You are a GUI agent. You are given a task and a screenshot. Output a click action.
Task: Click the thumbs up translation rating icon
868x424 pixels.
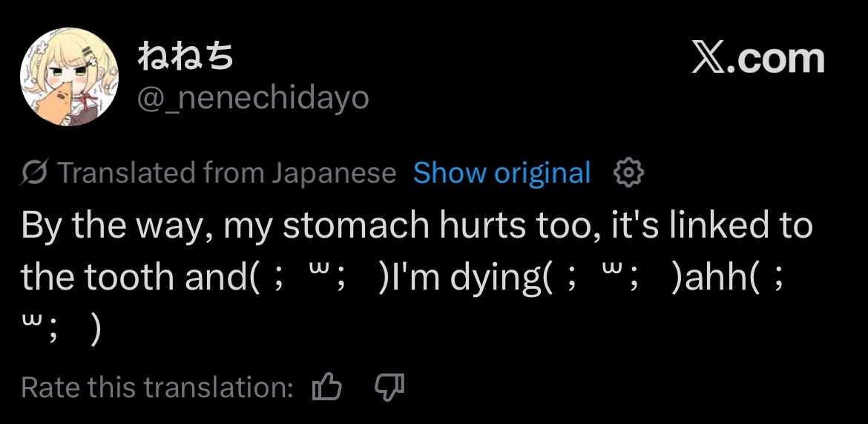pos(327,387)
